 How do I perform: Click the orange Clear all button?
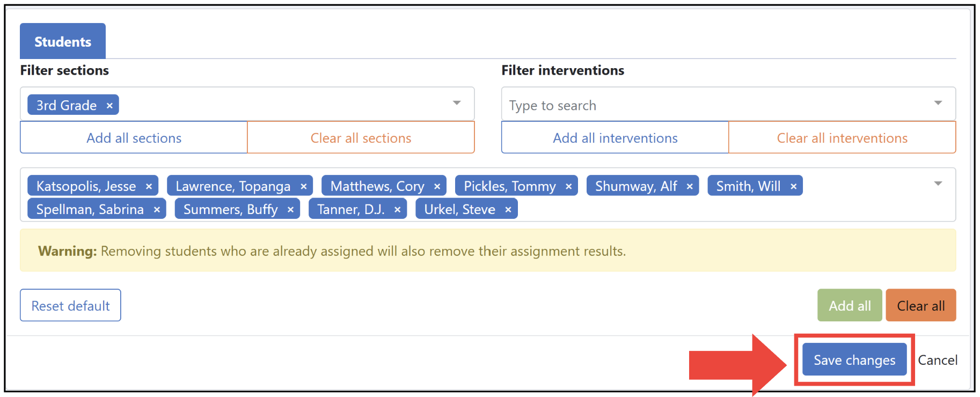pyautogui.click(x=921, y=305)
